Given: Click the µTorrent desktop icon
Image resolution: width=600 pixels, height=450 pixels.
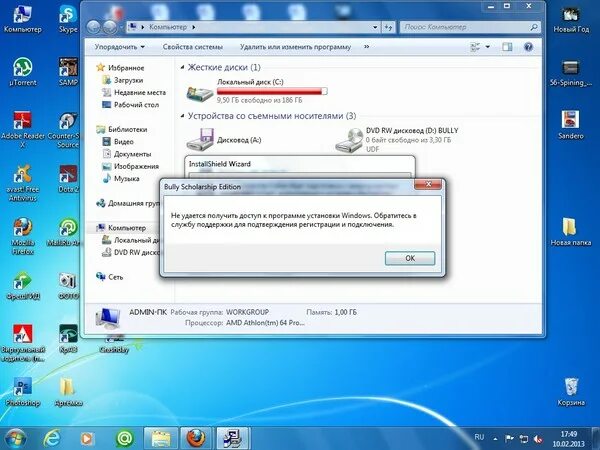Looking at the screenshot, I should point(22,72).
